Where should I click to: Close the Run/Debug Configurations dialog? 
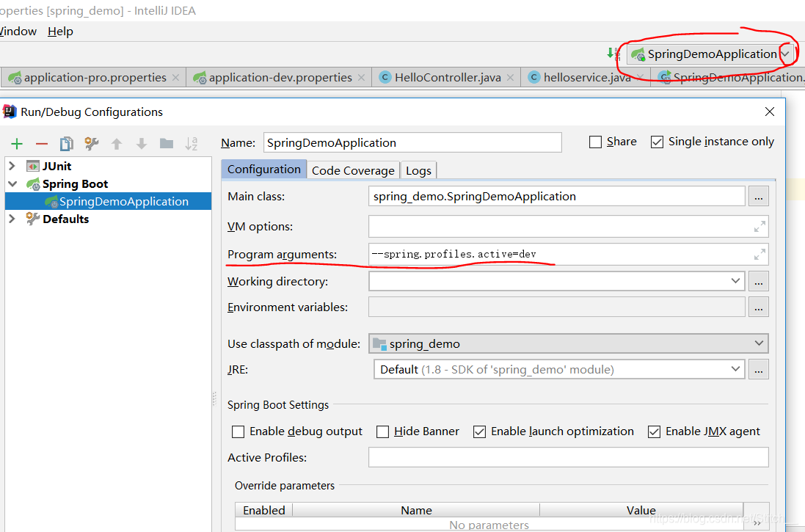[769, 112]
